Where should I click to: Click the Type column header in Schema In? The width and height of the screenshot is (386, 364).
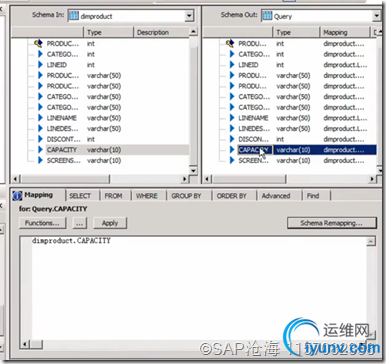[x=108, y=32]
